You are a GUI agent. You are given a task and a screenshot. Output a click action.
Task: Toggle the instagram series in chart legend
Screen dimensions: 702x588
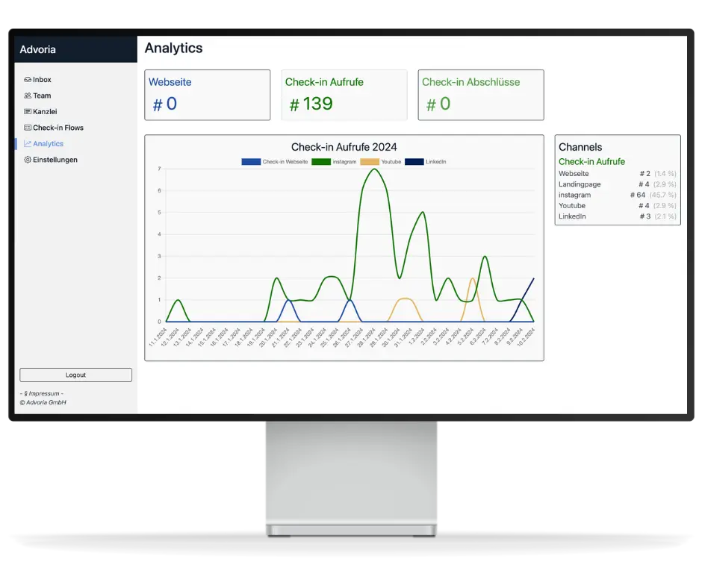[333, 162]
